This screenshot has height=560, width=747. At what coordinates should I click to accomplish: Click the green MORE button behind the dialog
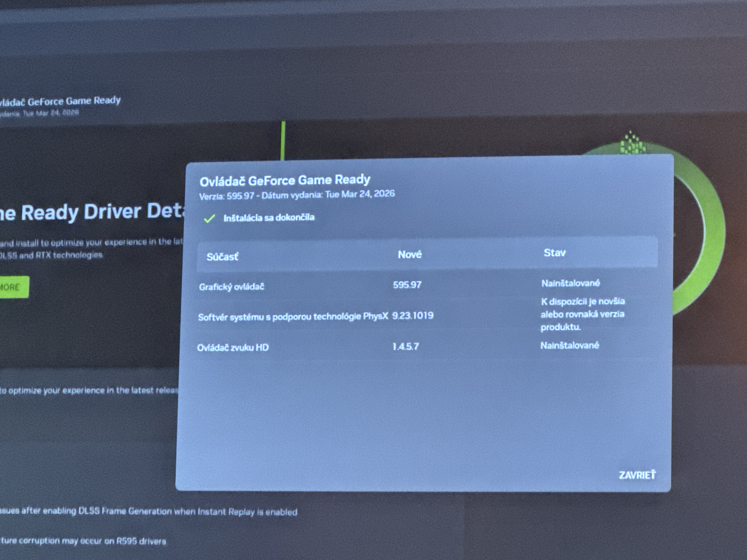coord(14,287)
